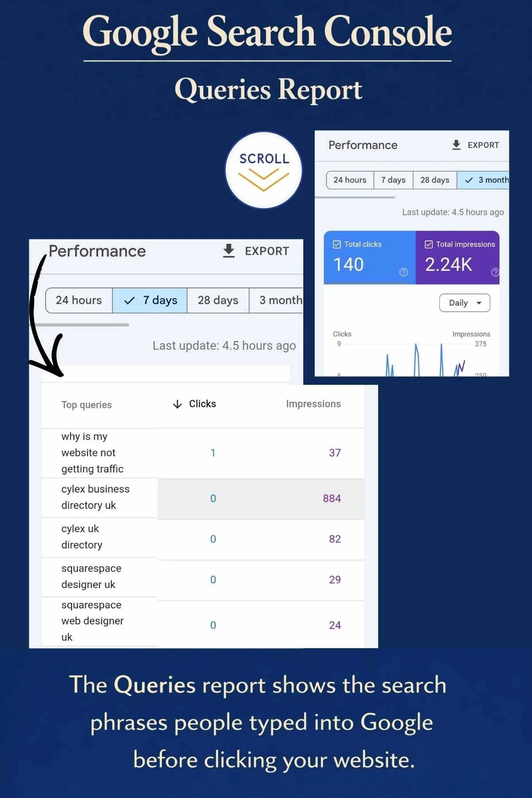Click help icon on Total impressions card
This screenshot has height=798, width=532.
click(x=495, y=272)
